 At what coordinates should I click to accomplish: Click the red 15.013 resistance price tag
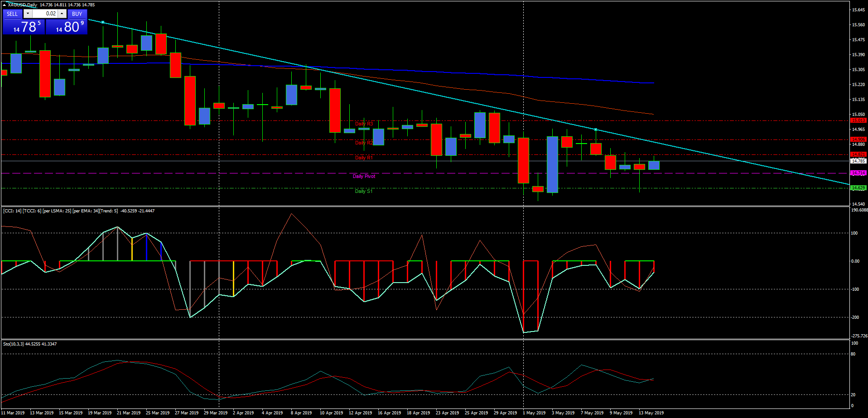click(858, 120)
